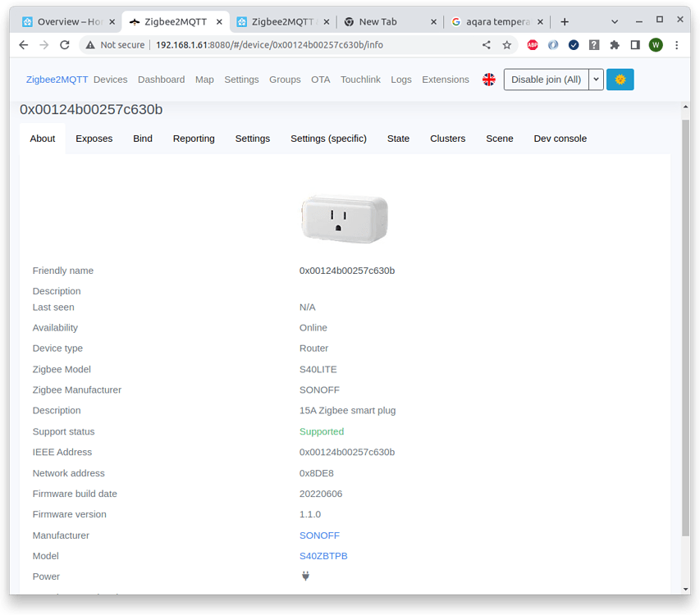Click the S40ZBTPB model link
Image resolution: width=700 pixels, height=615 pixels.
323,555
